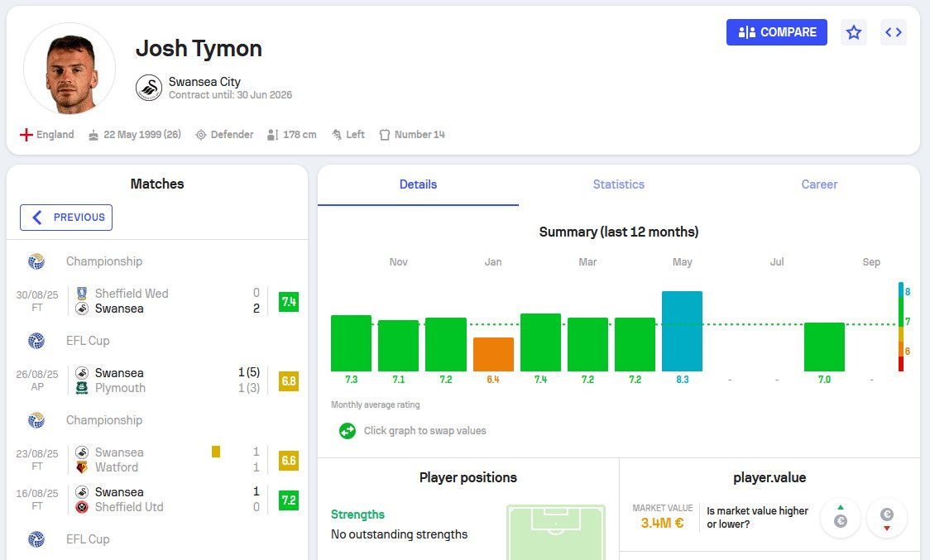930x560 pixels.
Task: Click the Defender position target icon
Action: [x=201, y=136]
